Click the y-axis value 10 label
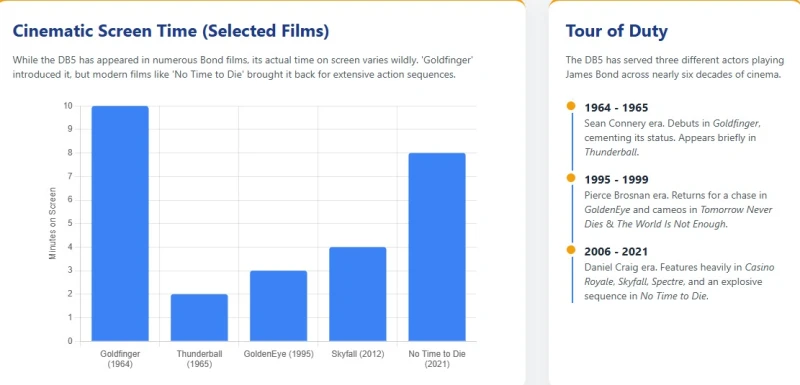The image size is (800, 385). click(68, 106)
